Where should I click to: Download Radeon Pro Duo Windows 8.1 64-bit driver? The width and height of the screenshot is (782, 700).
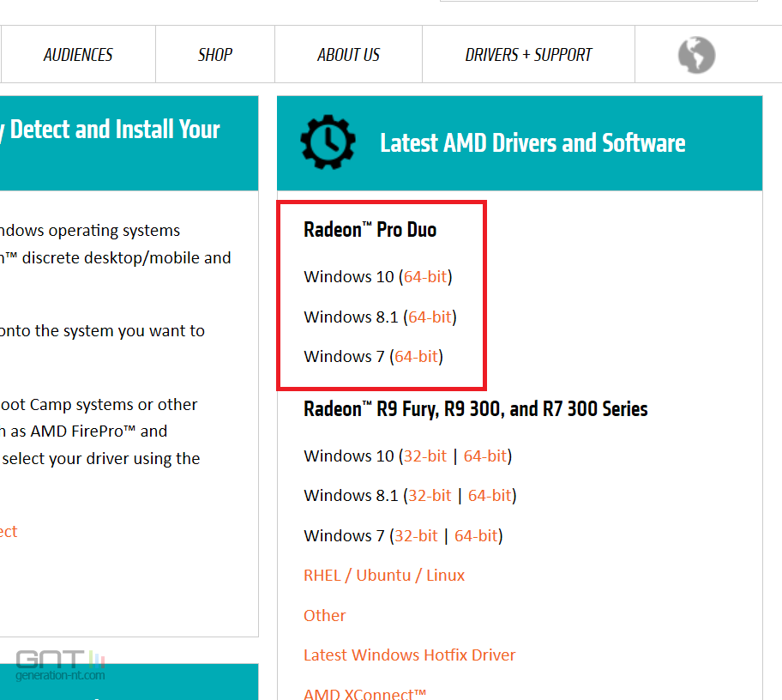(430, 317)
